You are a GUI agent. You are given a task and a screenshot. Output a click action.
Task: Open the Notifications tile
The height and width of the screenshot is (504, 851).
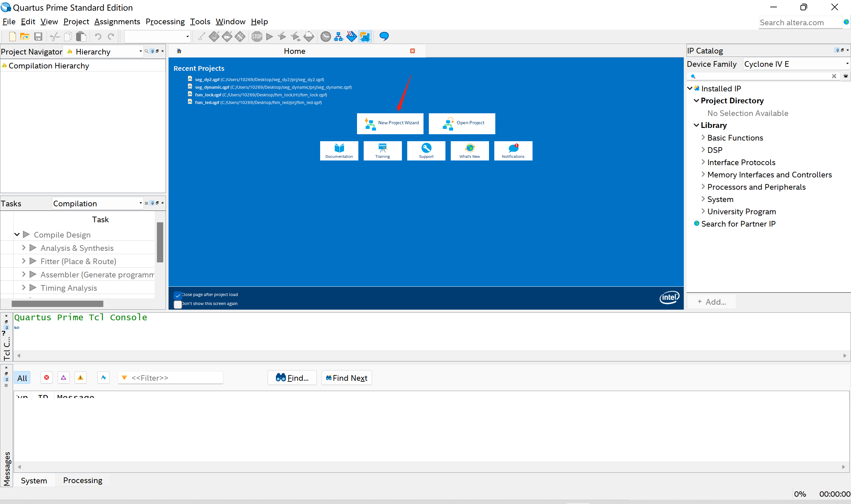coord(513,151)
